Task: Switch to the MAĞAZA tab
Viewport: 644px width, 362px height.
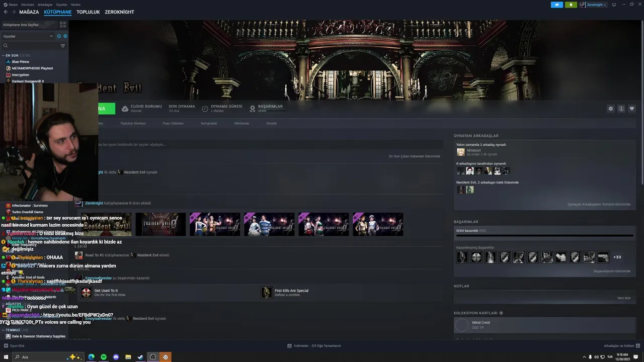Action: pos(29,12)
